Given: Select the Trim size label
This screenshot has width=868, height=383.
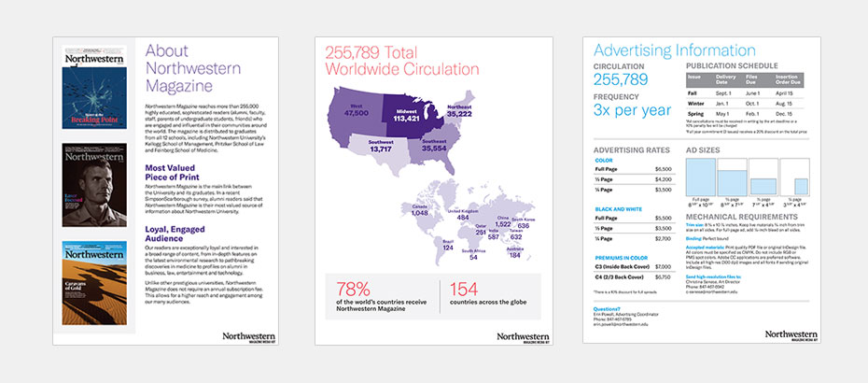Looking at the screenshot, I should [x=694, y=226].
